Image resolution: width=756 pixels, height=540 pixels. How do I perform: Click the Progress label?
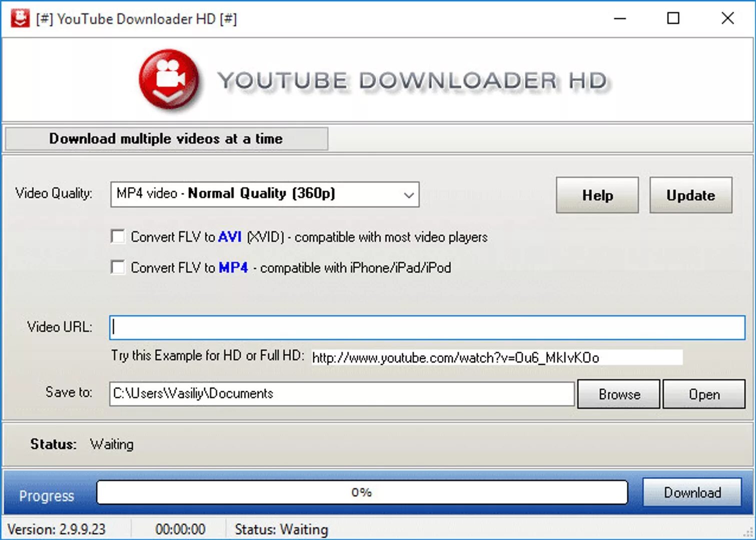pos(47,496)
